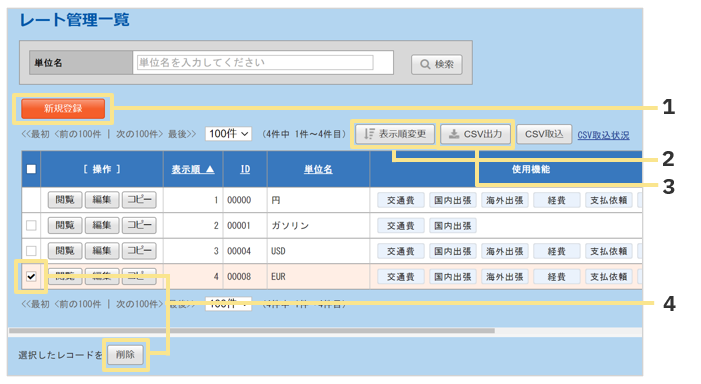This screenshot has width=701, height=384.
Task: Click 国内出張 tag in ガソリン row
Action: (453, 226)
